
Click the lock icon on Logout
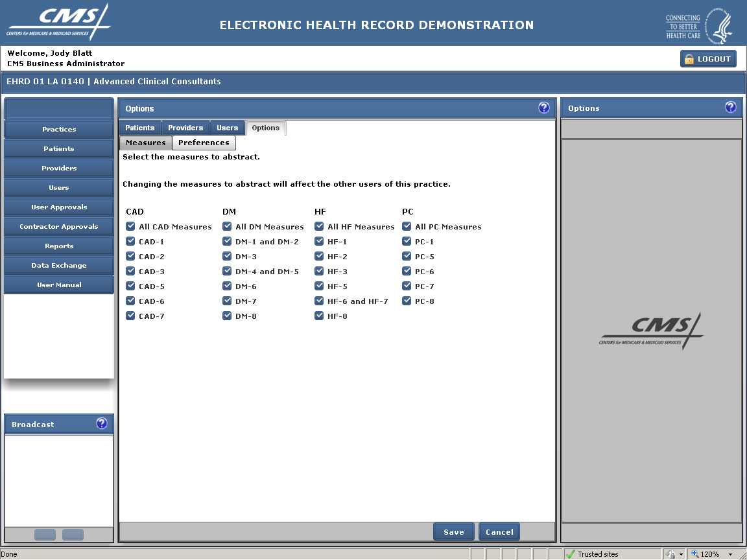click(x=689, y=59)
